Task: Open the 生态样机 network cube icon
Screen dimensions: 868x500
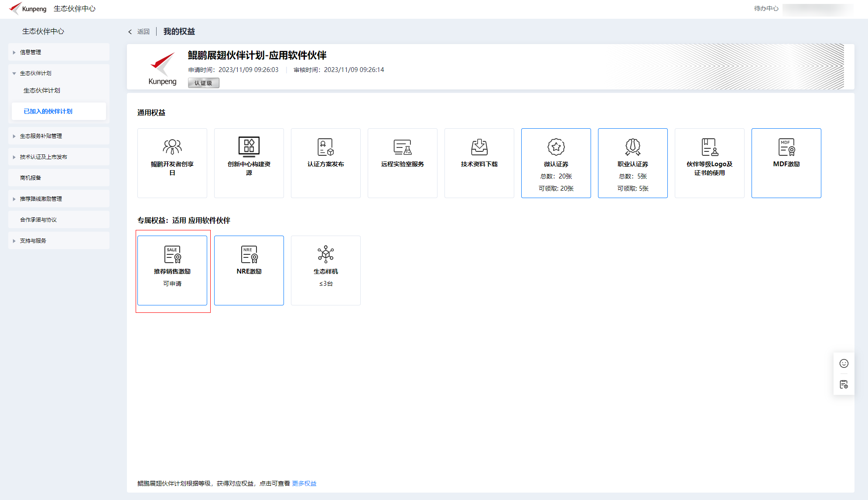Action: coord(326,254)
